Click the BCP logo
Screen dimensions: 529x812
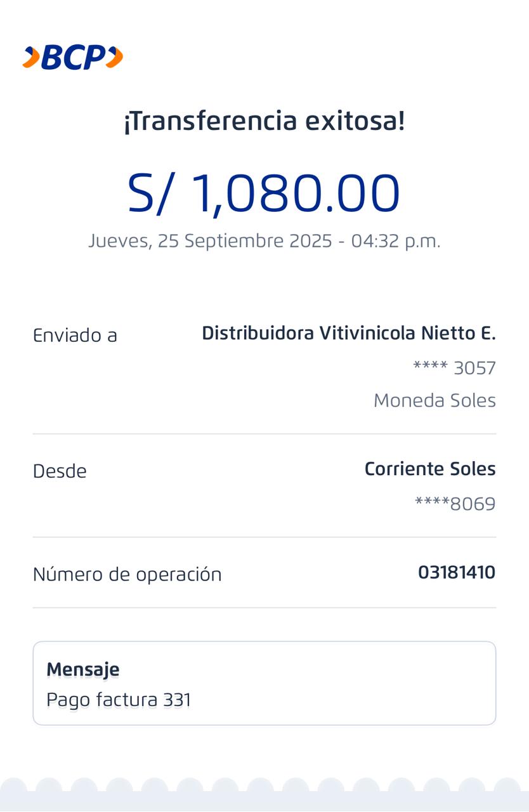click(x=73, y=58)
